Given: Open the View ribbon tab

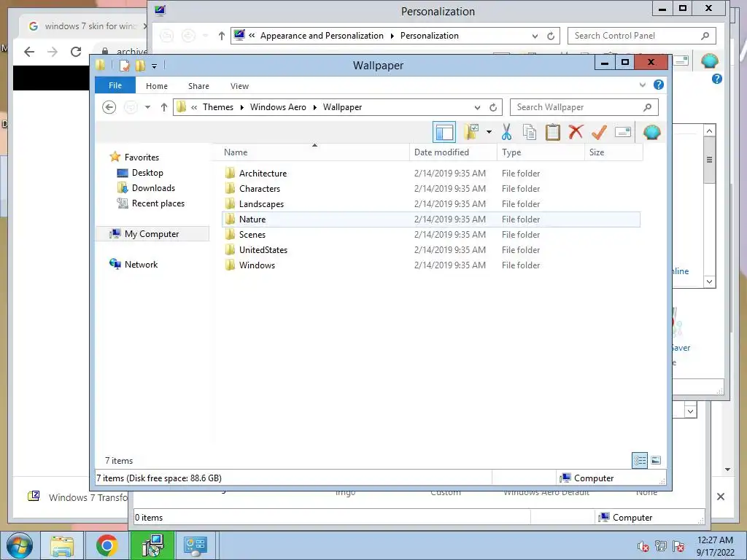Looking at the screenshot, I should [239, 86].
